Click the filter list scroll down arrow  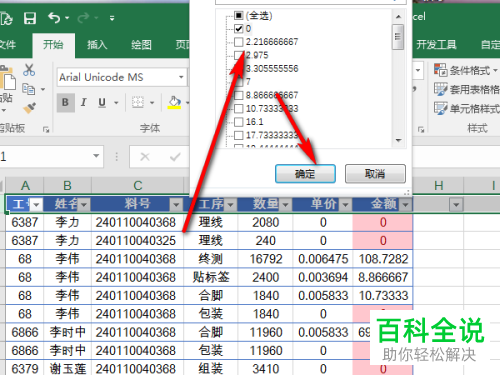398,141
